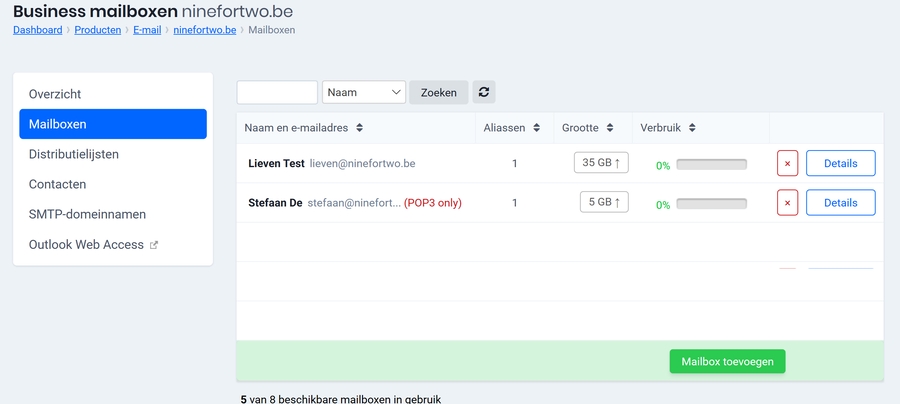Open Details for Lieven Test
The height and width of the screenshot is (404, 900).
click(840, 163)
